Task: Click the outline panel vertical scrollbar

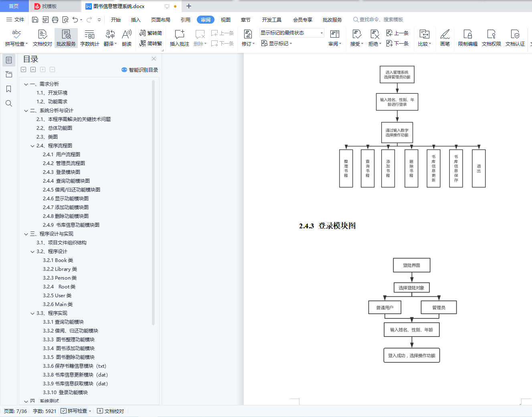Action: [154, 202]
